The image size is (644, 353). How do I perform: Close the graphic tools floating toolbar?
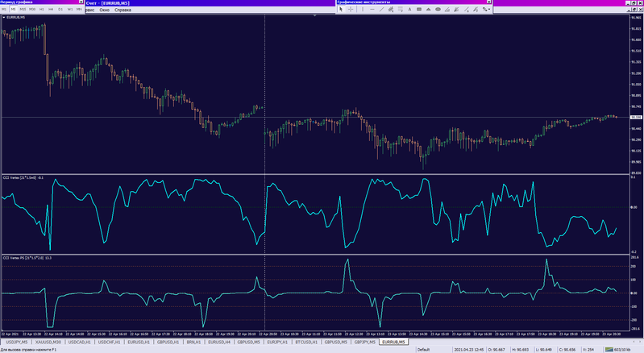click(x=488, y=2)
